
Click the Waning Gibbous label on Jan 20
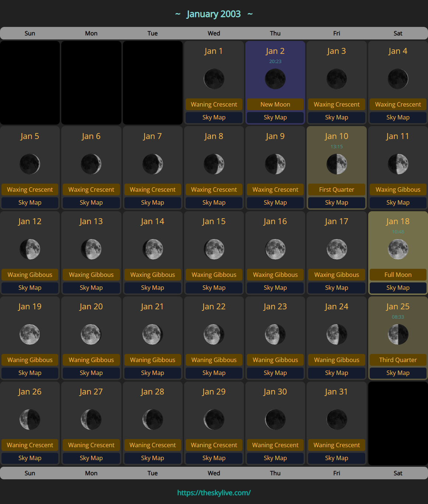(91, 360)
